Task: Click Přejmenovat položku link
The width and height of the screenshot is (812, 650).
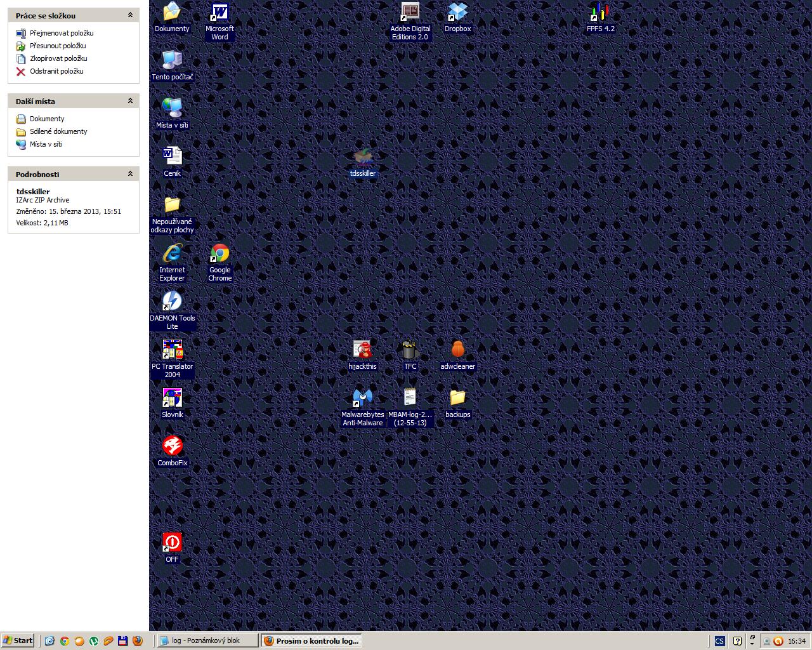Action: [62, 33]
